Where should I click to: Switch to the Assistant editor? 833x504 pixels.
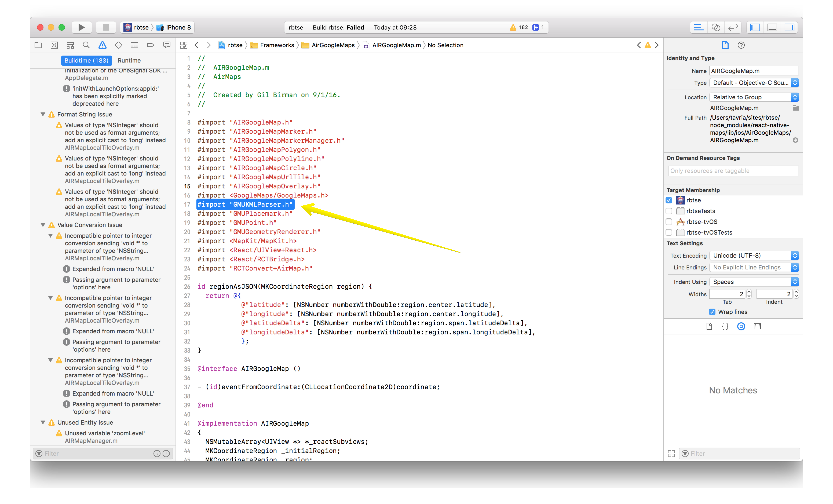(716, 27)
